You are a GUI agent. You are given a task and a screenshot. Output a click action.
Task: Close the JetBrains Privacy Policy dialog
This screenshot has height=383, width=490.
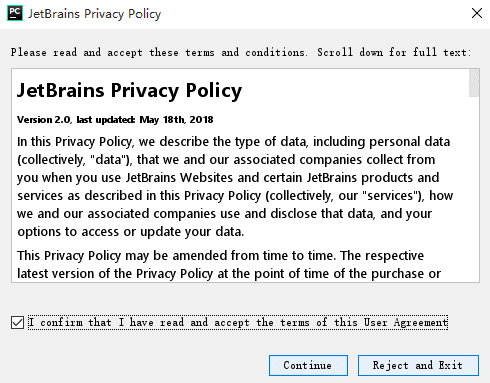click(477, 13)
